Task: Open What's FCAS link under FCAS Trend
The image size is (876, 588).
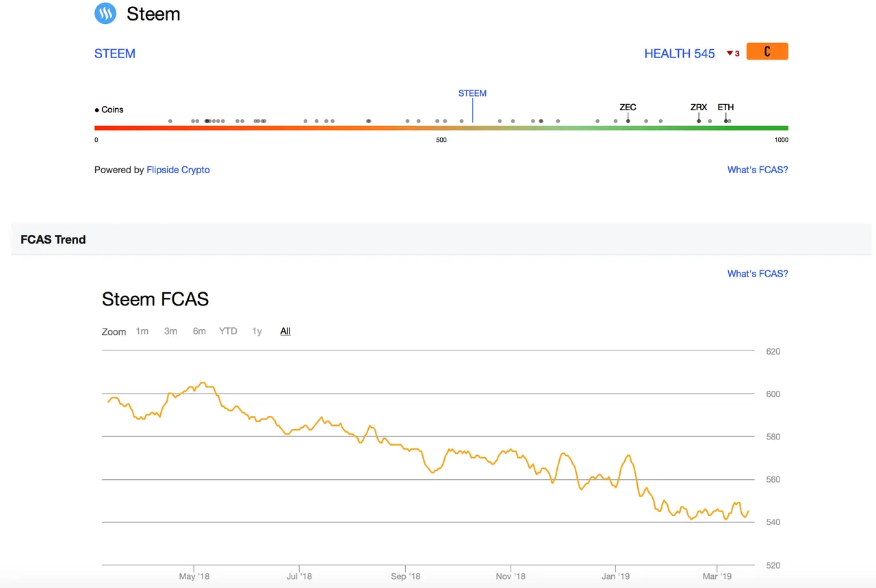Action: pos(758,274)
